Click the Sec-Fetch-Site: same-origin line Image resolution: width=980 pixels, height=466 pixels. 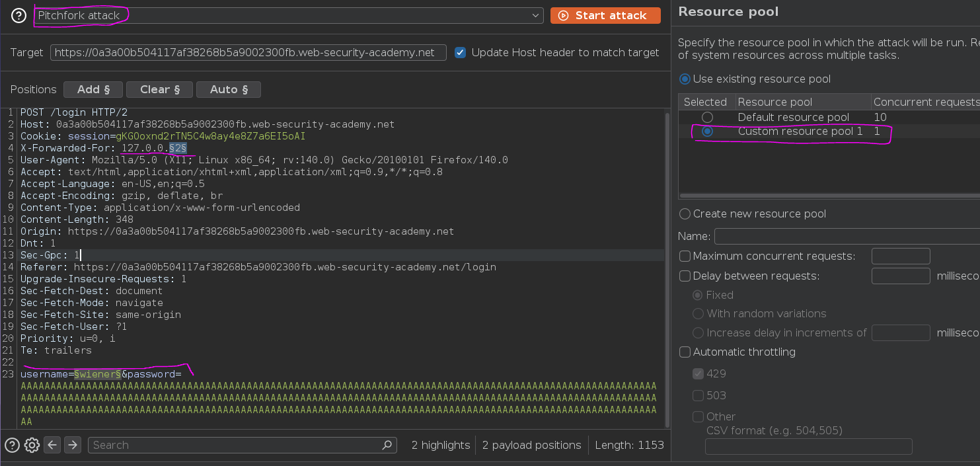coord(101,315)
